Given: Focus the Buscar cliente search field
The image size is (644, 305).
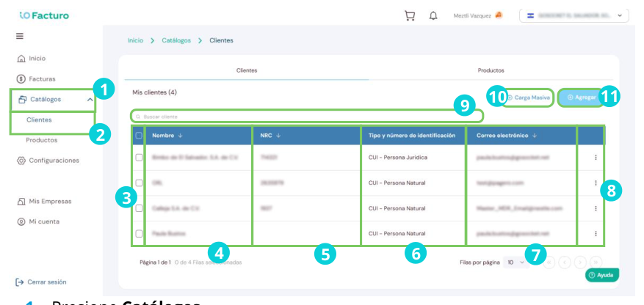Looking at the screenshot, I should click(307, 117).
